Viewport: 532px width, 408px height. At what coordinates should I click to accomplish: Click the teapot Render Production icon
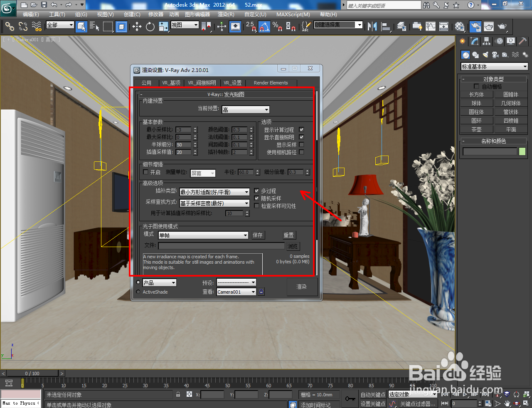(x=502, y=27)
